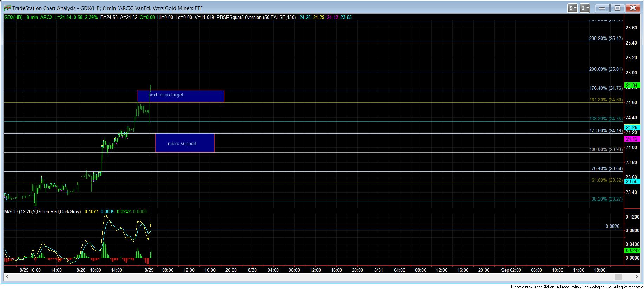
Task: Click the 61.80% (23.52) Fibonacci label
Action: point(607,180)
